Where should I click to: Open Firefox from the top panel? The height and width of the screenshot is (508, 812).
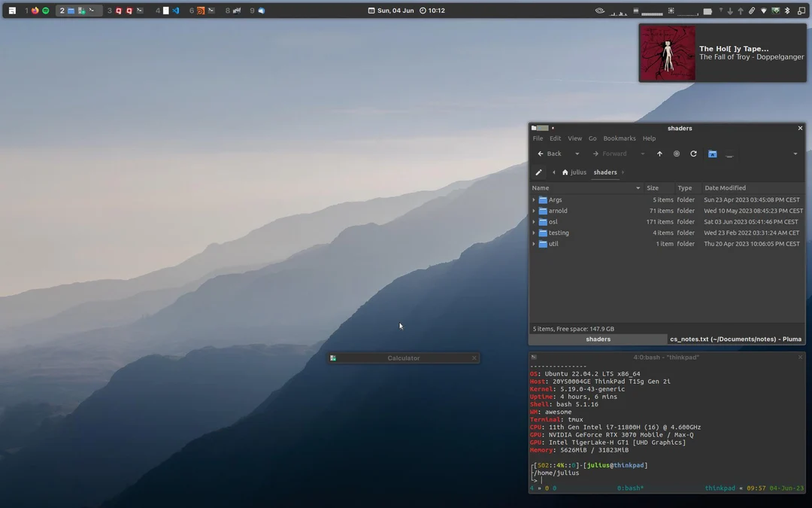pos(35,11)
